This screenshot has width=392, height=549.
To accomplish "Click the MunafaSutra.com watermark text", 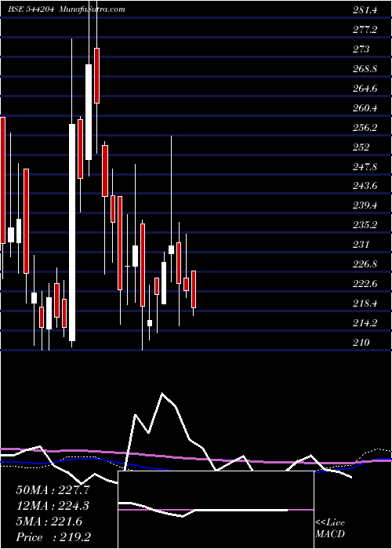I will pyautogui.click(x=92, y=9).
